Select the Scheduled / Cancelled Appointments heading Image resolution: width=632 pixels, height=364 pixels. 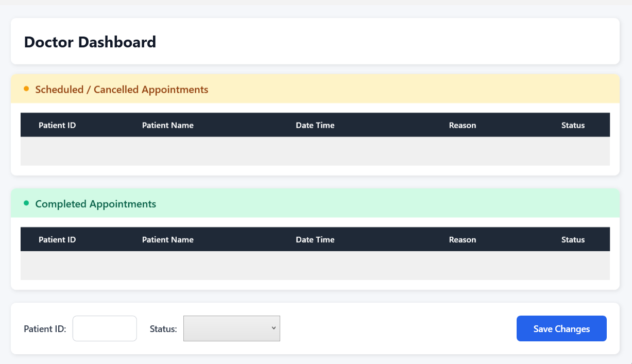pyautogui.click(x=122, y=90)
